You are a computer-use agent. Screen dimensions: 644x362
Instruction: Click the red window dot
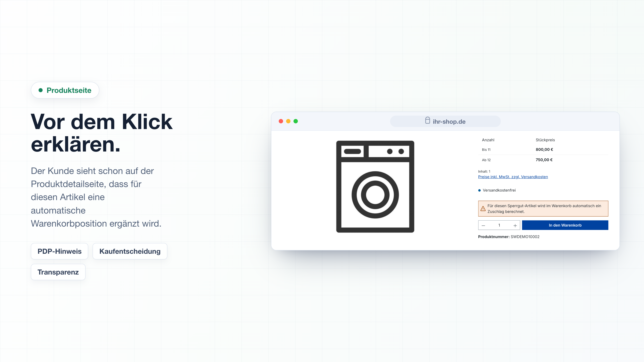(x=281, y=121)
